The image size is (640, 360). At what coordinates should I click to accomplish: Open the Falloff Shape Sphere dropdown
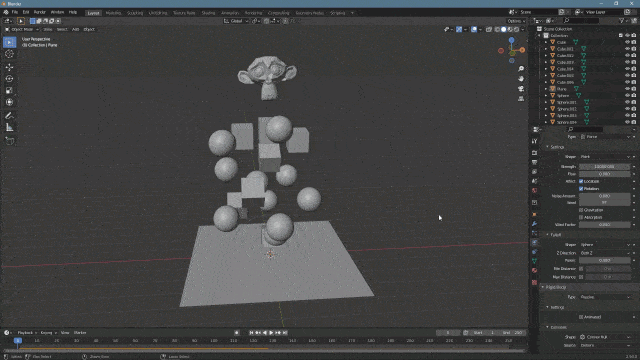(605, 245)
